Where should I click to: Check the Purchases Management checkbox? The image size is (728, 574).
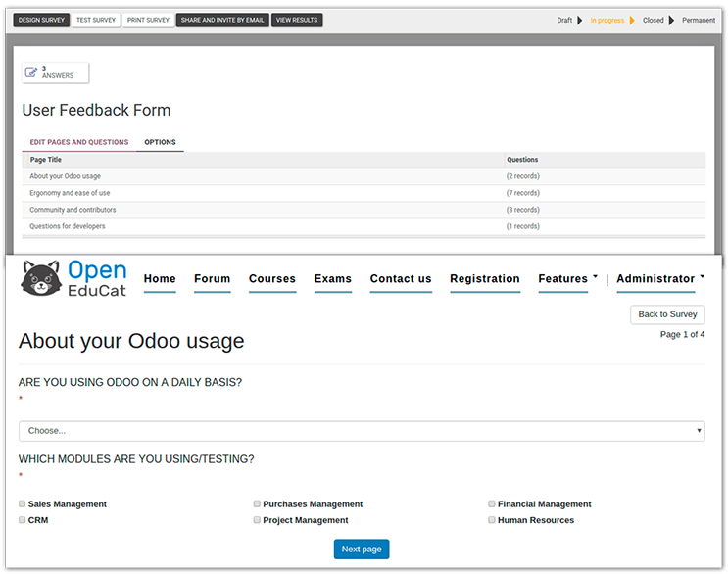pos(257,503)
